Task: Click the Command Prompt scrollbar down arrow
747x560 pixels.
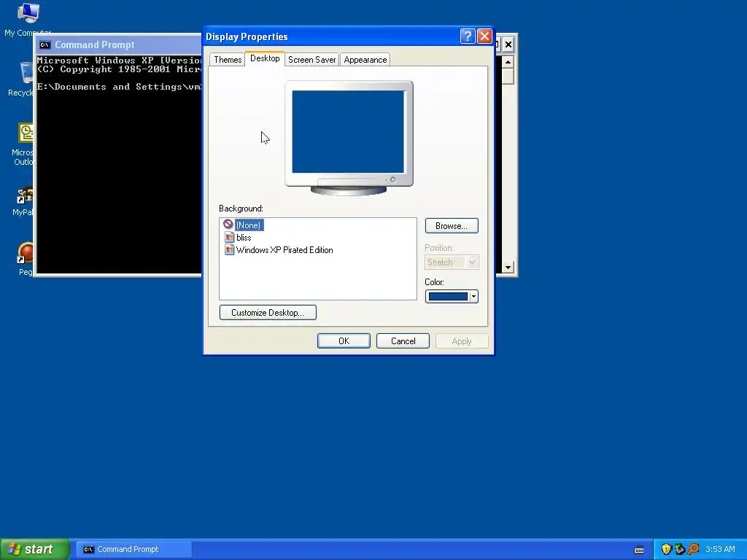Action: pos(508,267)
